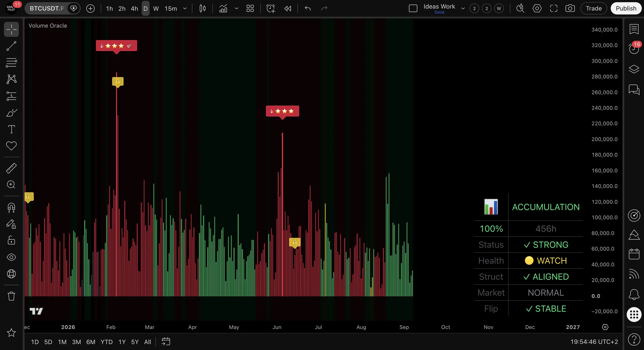
Task: Remove objects with the trash icon
Action: pyautogui.click(x=11, y=296)
